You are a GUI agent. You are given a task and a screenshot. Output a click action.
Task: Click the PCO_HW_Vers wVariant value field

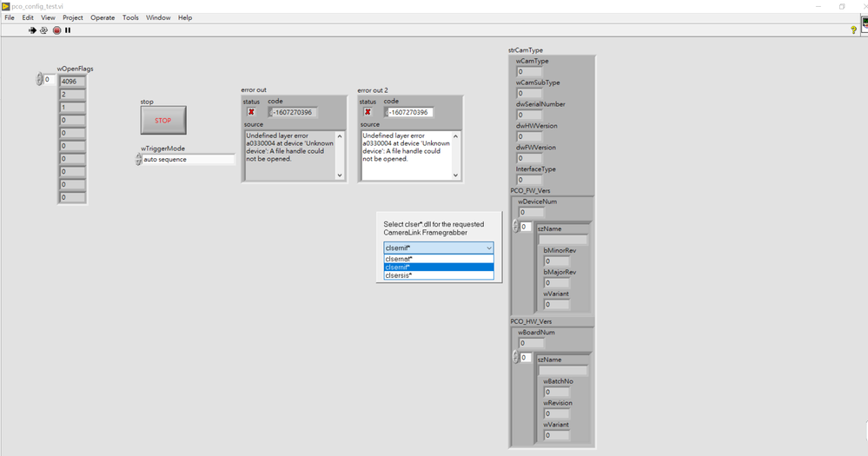coord(557,435)
